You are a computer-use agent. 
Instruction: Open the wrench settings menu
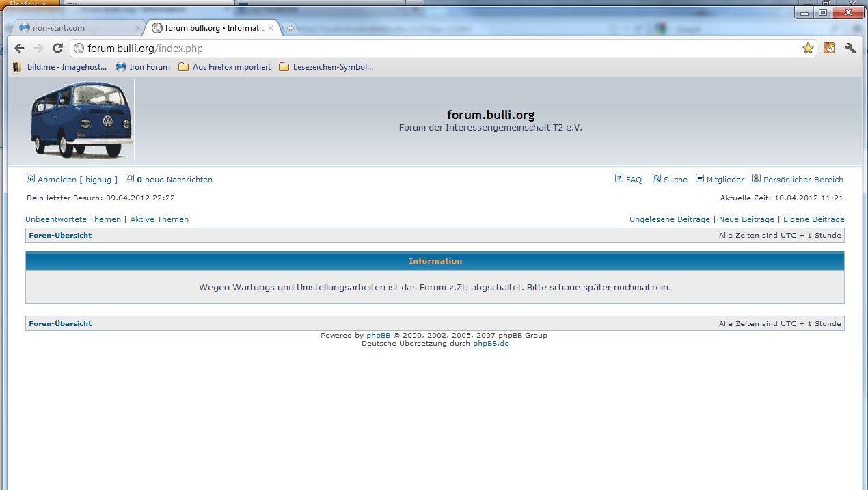click(x=850, y=48)
